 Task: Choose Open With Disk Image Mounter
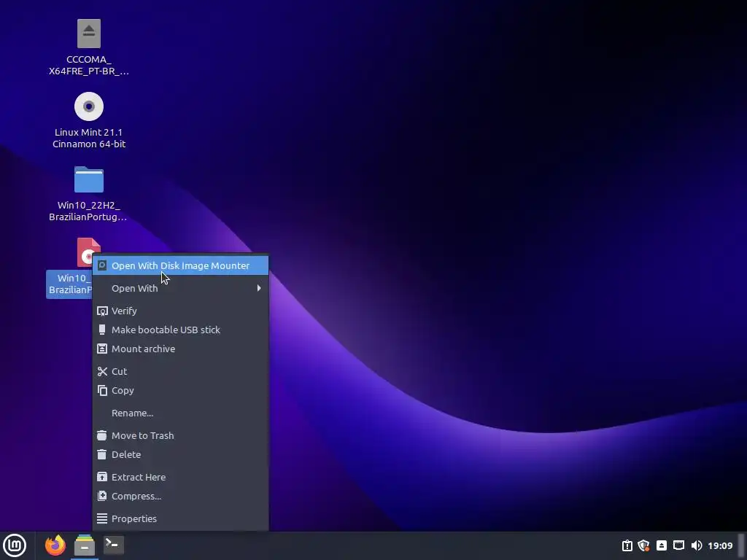[x=181, y=265]
